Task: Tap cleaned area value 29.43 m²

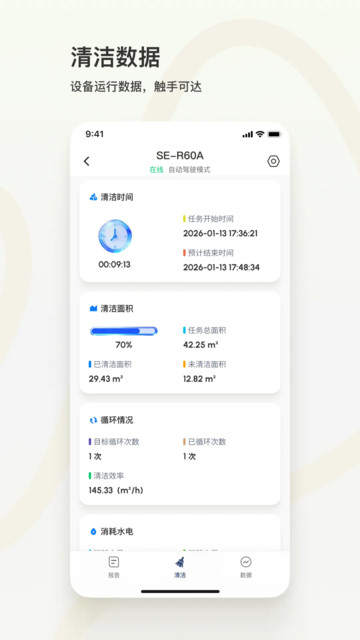Action: [x=106, y=379]
